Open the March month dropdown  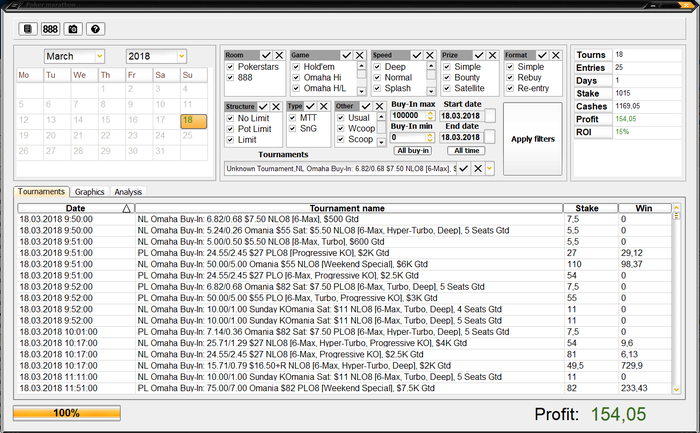pos(100,56)
